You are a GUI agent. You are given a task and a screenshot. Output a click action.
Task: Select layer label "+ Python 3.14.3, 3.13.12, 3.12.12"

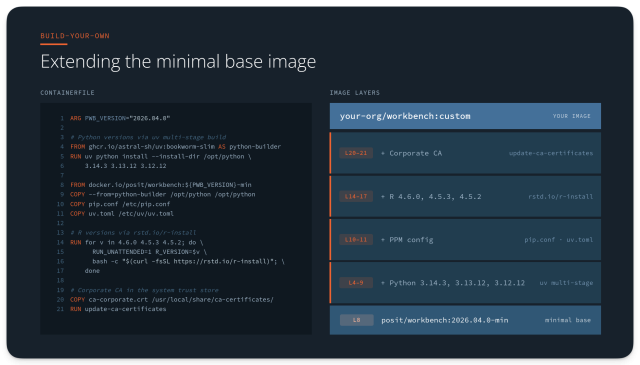coord(453,283)
